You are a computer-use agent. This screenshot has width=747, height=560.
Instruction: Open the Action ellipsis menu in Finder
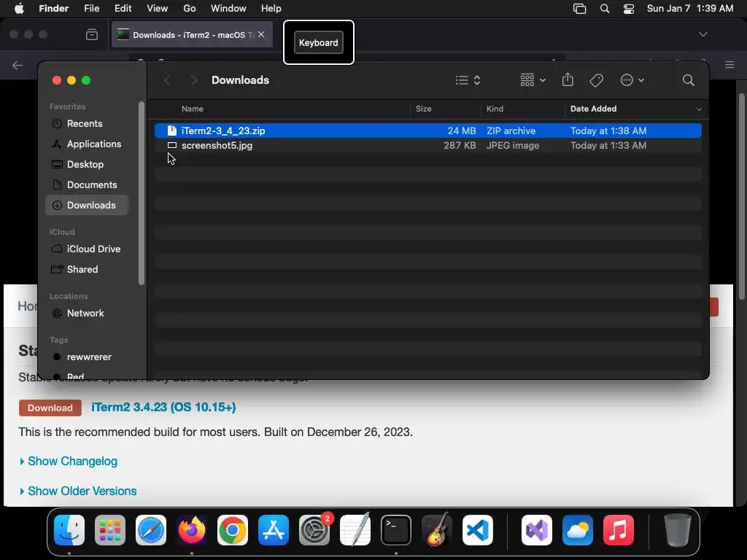(632, 80)
